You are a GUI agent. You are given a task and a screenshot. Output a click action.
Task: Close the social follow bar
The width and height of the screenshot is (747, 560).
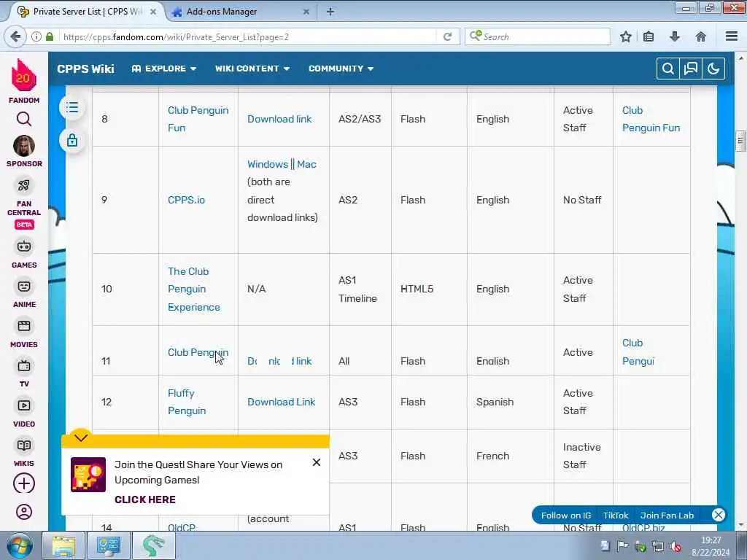tap(719, 515)
